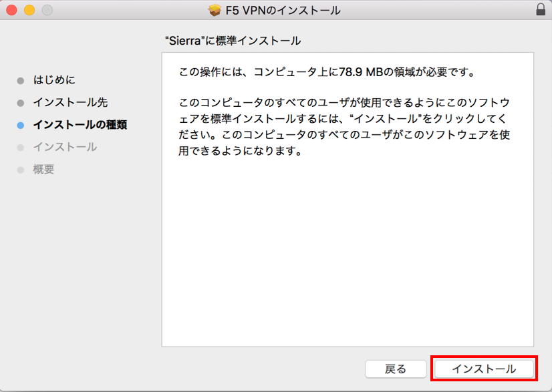Viewport: 552px width, 392px height.
Task: Close the installer with the red button
Action: click(x=11, y=10)
